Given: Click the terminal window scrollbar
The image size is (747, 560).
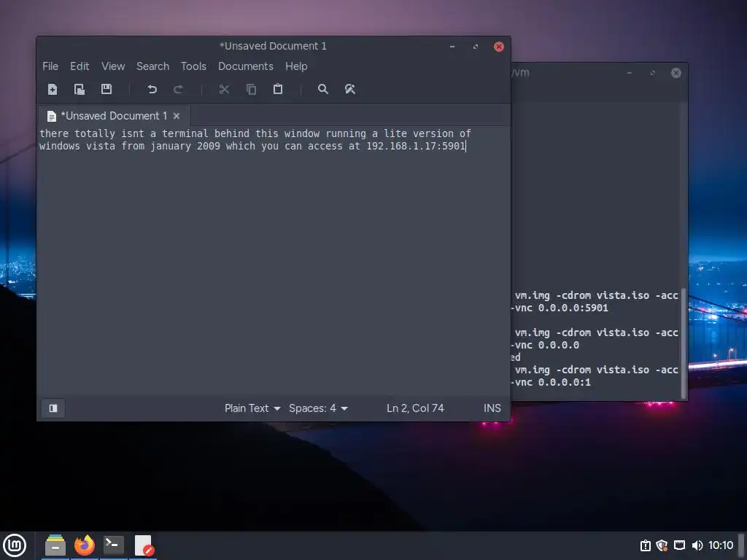Looking at the screenshot, I should tap(684, 343).
